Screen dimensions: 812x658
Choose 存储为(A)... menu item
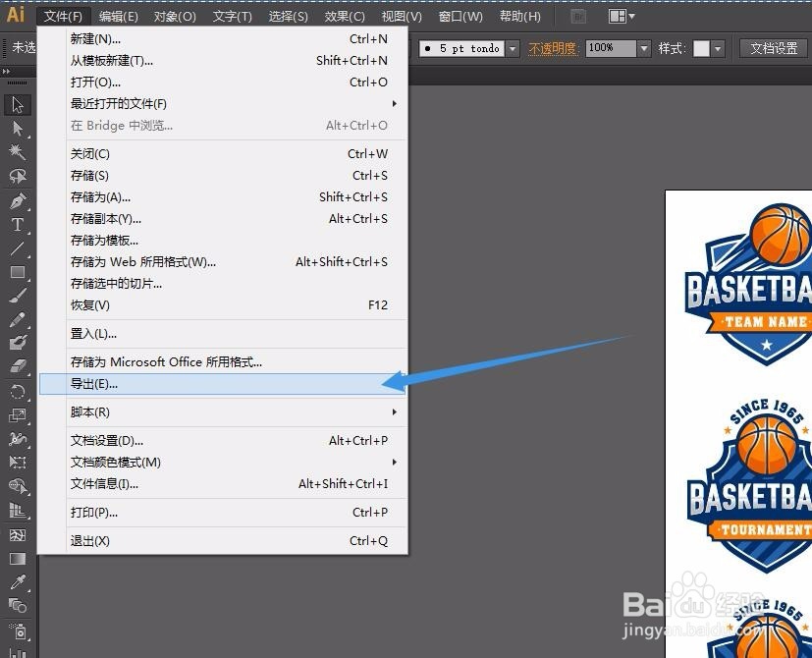click(222, 197)
